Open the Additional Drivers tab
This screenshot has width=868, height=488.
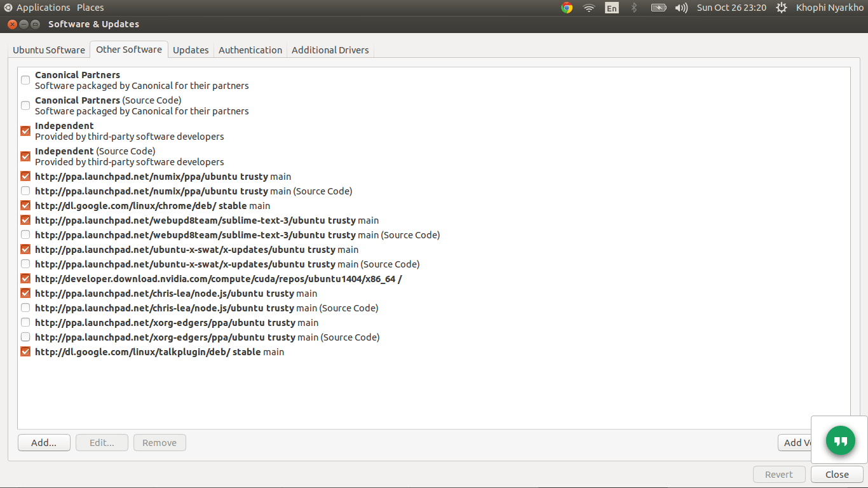[330, 50]
